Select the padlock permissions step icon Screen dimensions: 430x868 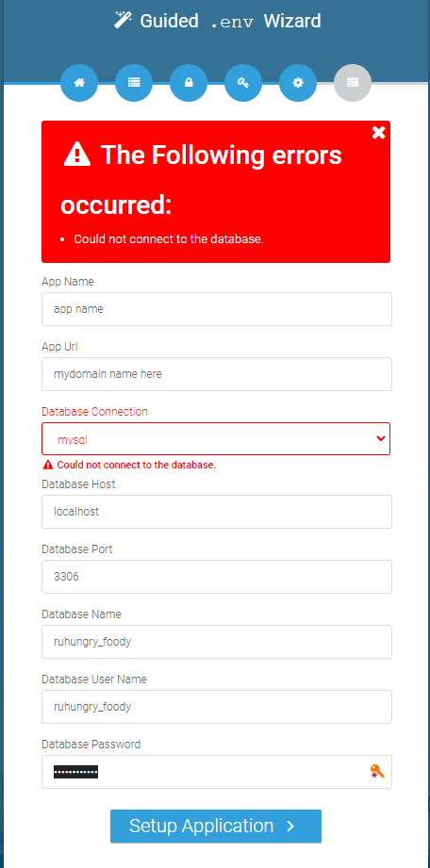189,83
